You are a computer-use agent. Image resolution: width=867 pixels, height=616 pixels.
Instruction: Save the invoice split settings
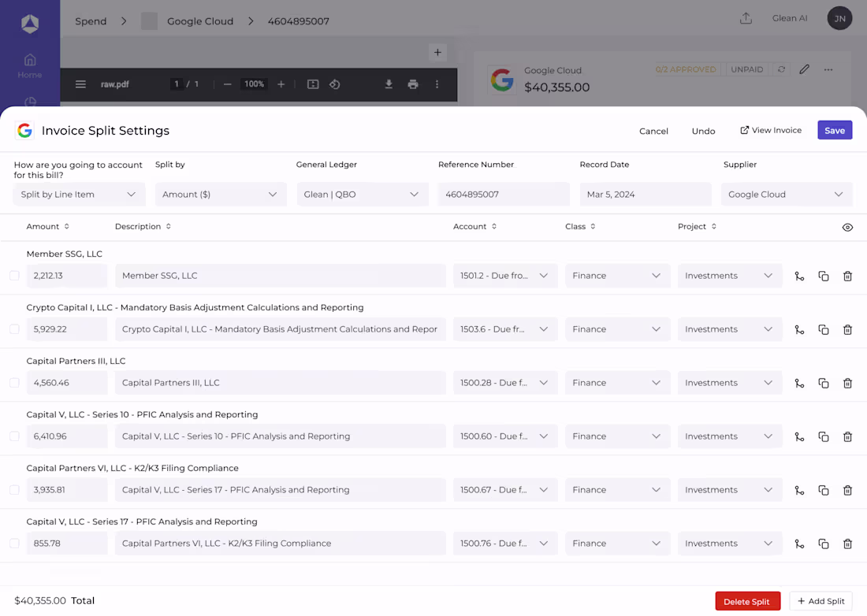834,131
